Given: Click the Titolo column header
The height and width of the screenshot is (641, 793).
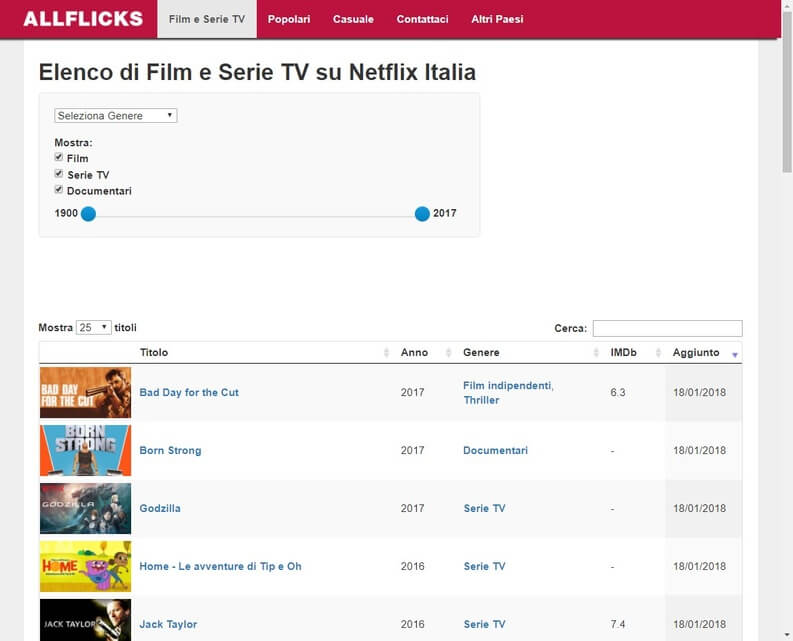Looking at the screenshot, I should coord(154,353).
